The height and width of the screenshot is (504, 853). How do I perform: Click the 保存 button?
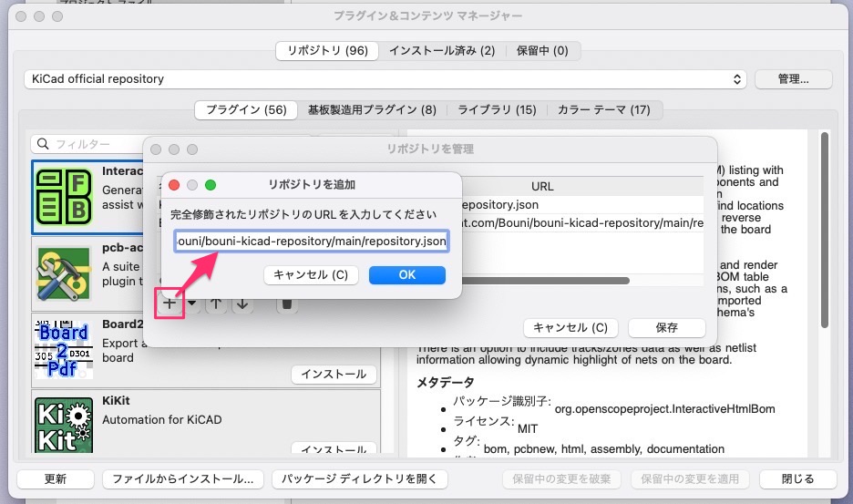click(666, 328)
